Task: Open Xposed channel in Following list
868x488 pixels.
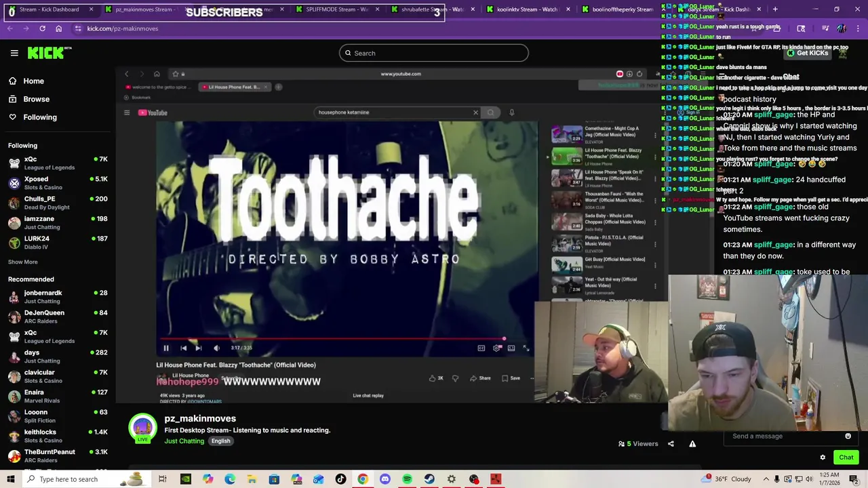Action: tap(58, 183)
